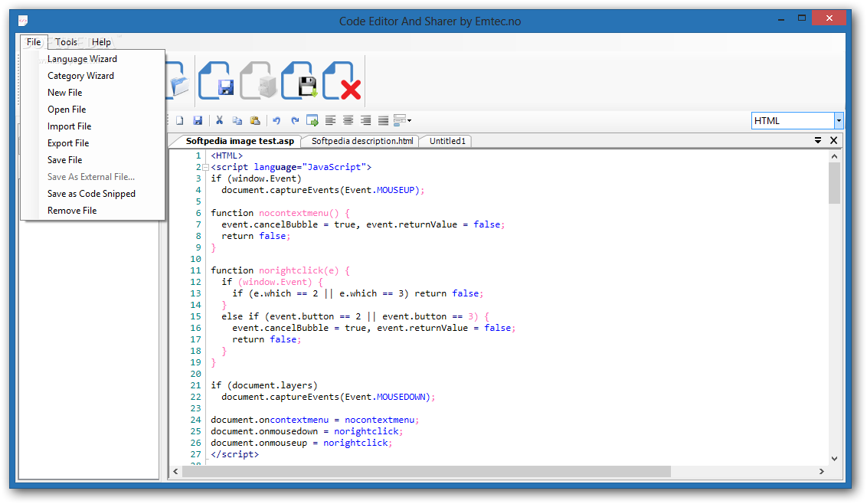
Task: Click the small blue save floppy toolbar icon
Action: coord(198,120)
